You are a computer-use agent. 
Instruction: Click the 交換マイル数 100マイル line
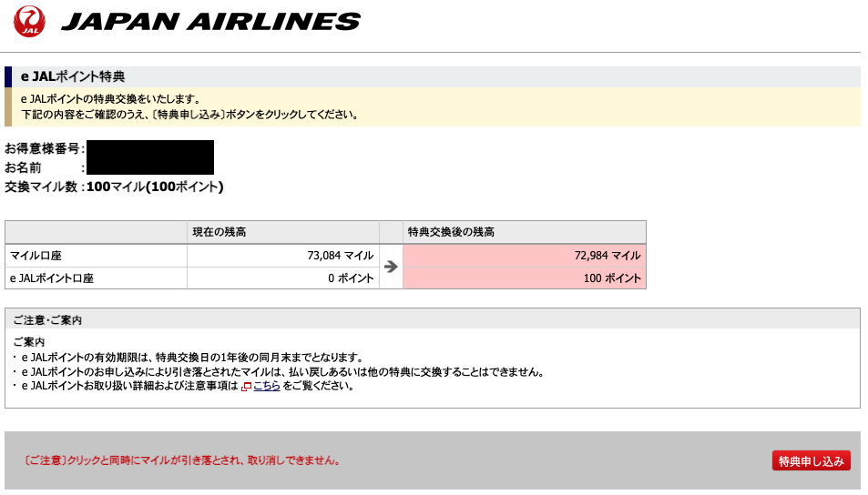click(x=114, y=187)
